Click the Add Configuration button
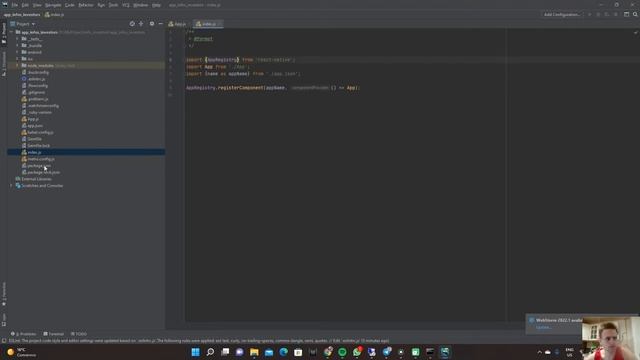This screenshot has height=360, width=640. 562,14
